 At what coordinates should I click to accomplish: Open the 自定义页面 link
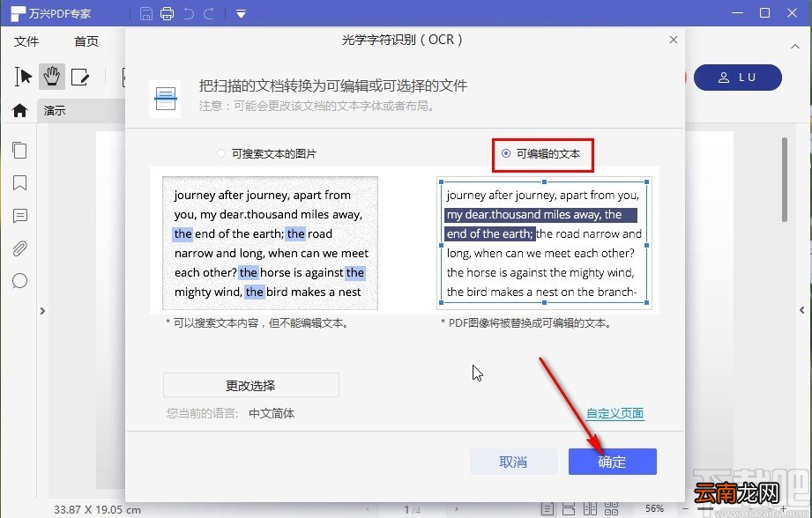(615, 413)
